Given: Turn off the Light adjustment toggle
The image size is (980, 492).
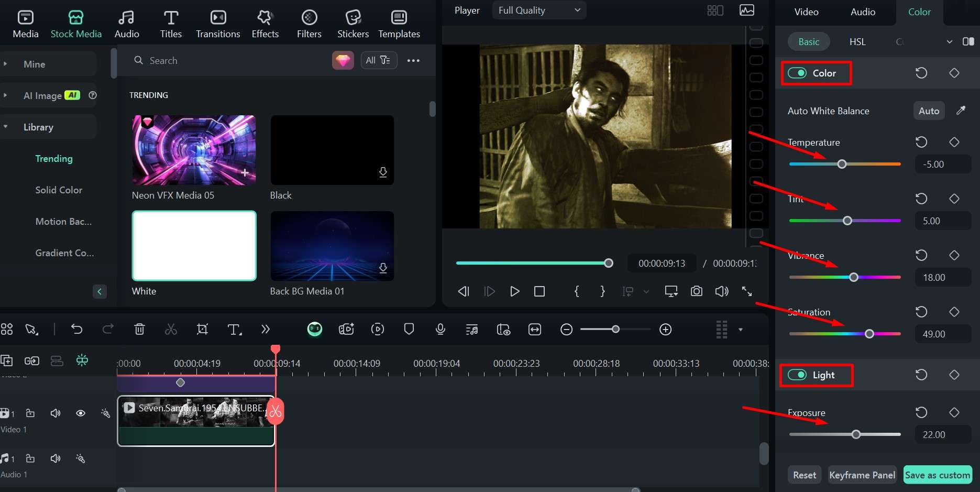Looking at the screenshot, I should tap(798, 375).
